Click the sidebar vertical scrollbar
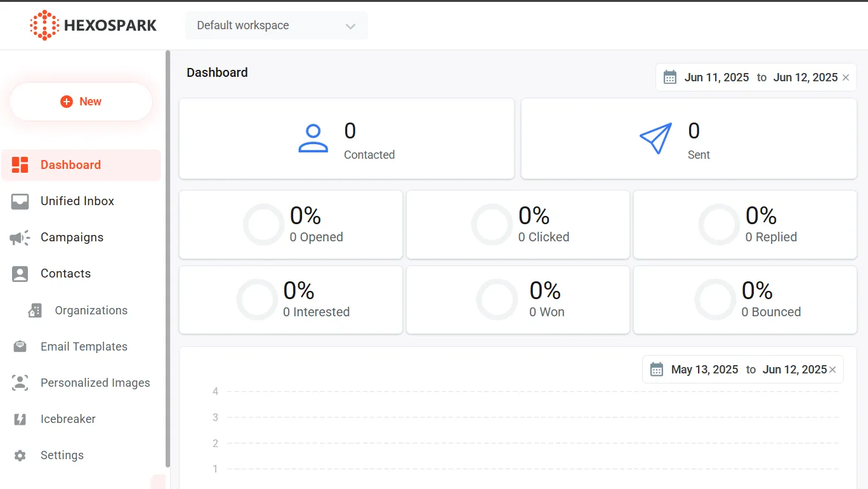The width and height of the screenshot is (868, 489). tap(168, 254)
